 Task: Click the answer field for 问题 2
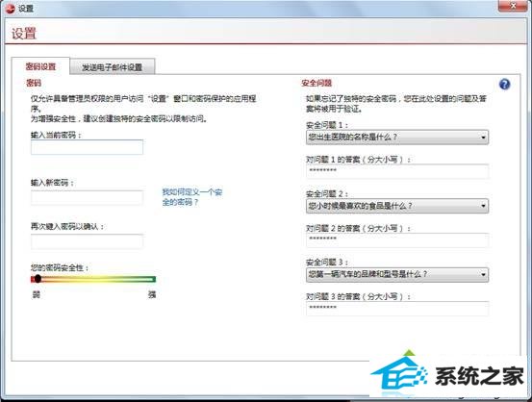(x=397, y=239)
